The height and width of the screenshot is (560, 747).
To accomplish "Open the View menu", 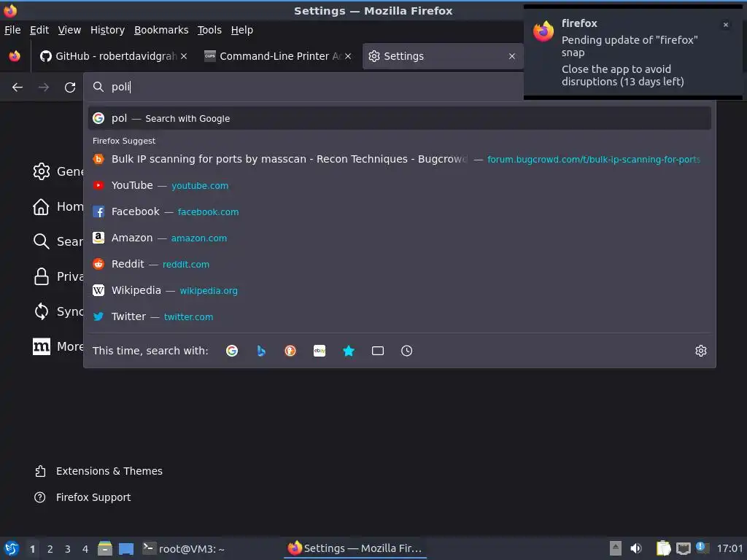I will click(69, 30).
